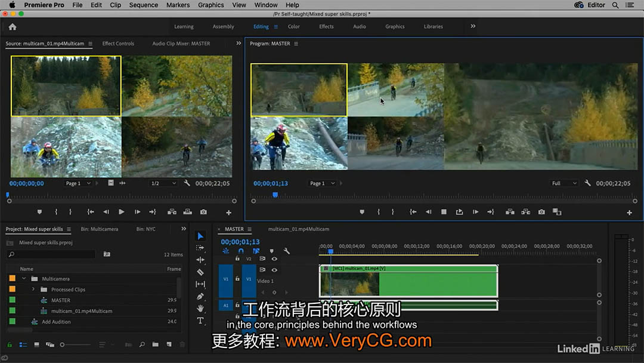The height and width of the screenshot is (363, 644).
Task: Select the Razor tool
Action: coord(200,272)
